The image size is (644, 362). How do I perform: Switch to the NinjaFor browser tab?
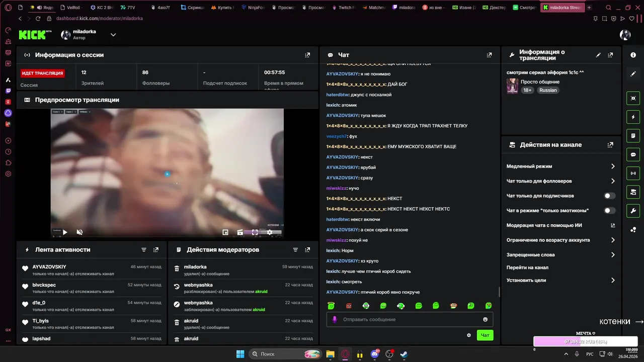click(x=253, y=8)
